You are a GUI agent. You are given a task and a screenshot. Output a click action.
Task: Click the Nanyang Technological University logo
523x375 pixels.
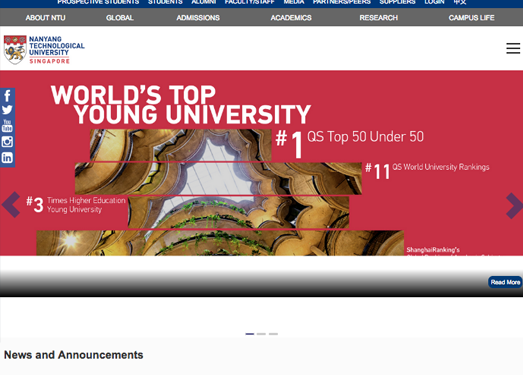[x=44, y=50]
